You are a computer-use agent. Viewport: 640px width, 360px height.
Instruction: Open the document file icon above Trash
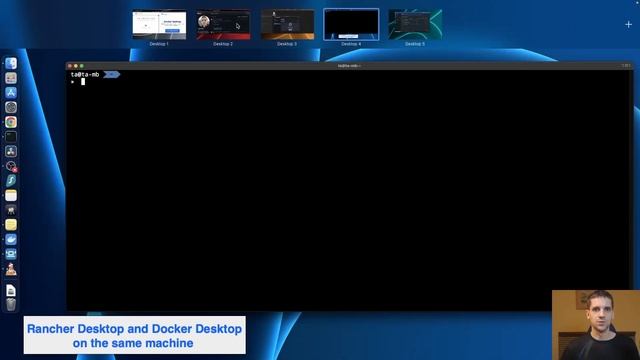click(x=11, y=290)
